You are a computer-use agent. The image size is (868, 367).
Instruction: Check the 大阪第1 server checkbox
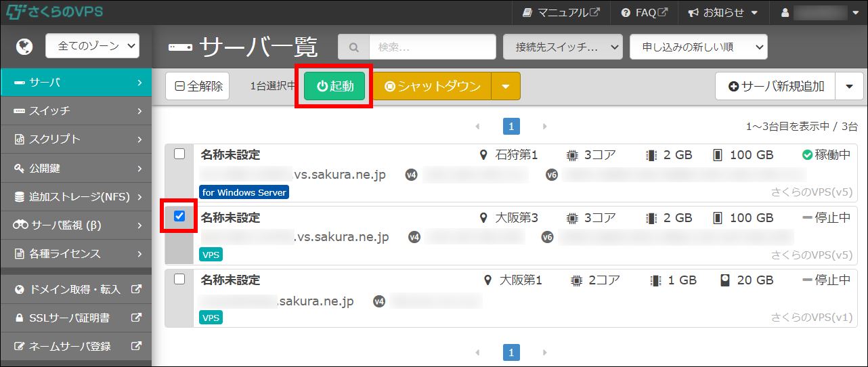(179, 278)
